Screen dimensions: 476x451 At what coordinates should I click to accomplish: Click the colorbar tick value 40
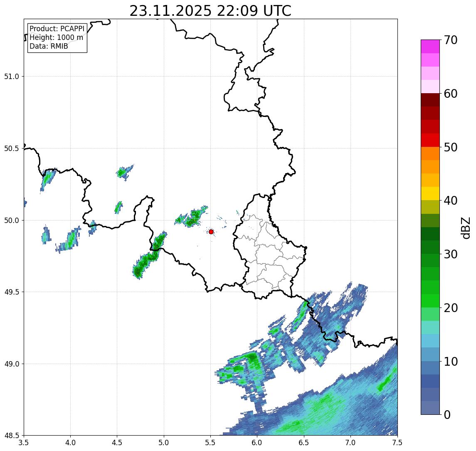pos(451,201)
